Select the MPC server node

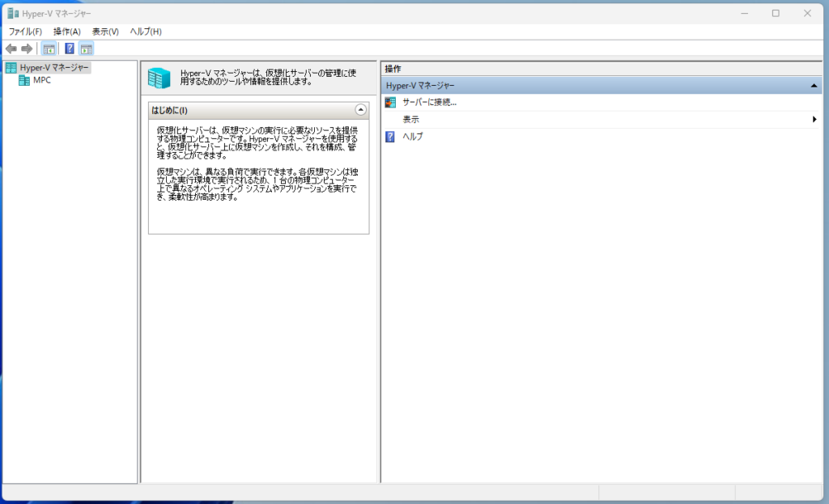(x=42, y=80)
